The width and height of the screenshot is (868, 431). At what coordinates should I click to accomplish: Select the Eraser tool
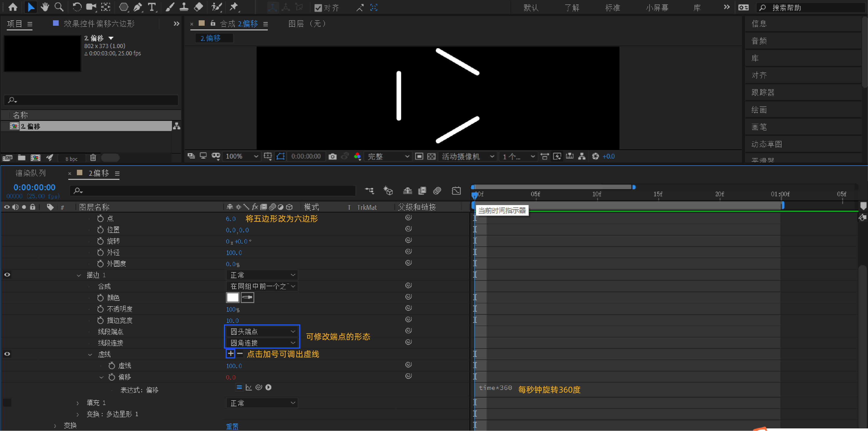(x=198, y=7)
